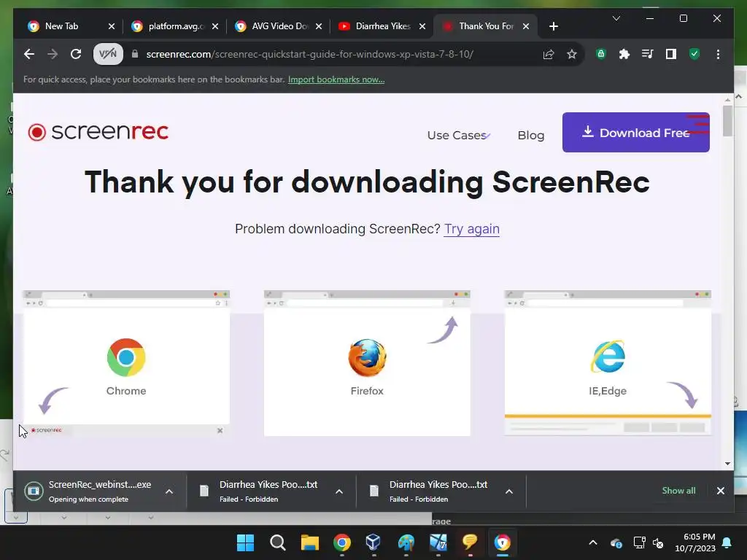Click the ScreenRec_webinst exe download item
Screen dimensions: 747x560
click(90, 491)
